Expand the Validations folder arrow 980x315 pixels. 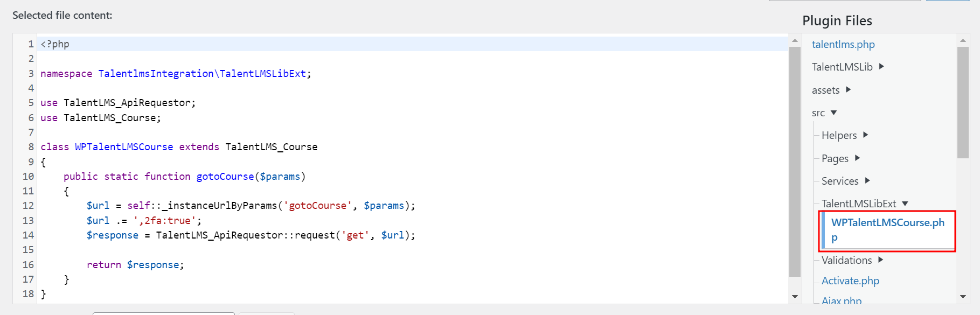coord(880,260)
